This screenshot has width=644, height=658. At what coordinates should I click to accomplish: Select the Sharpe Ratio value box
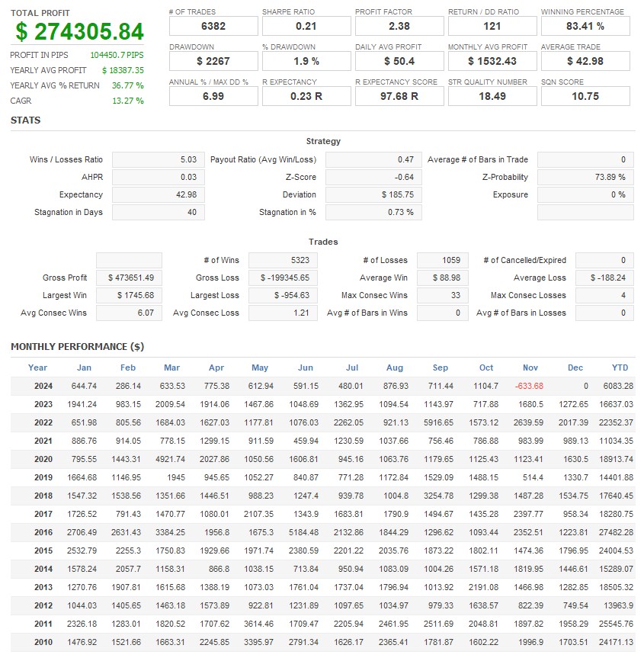(x=306, y=26)
